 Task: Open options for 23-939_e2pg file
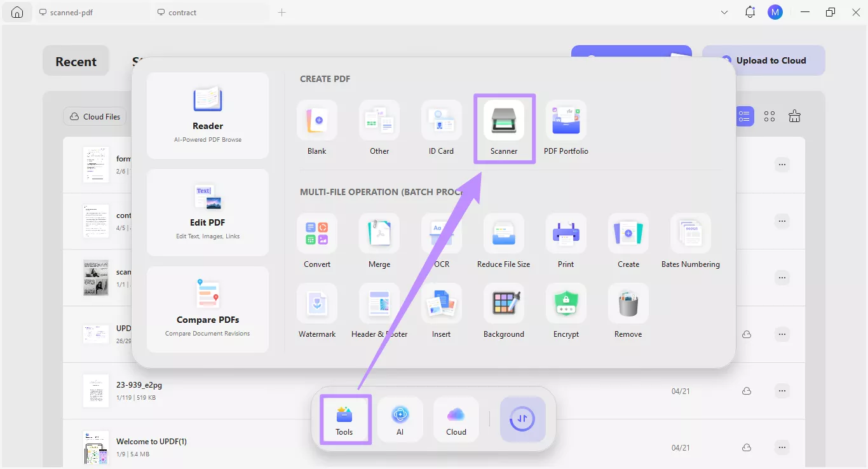pyautogui.click(x=782, y=391)
